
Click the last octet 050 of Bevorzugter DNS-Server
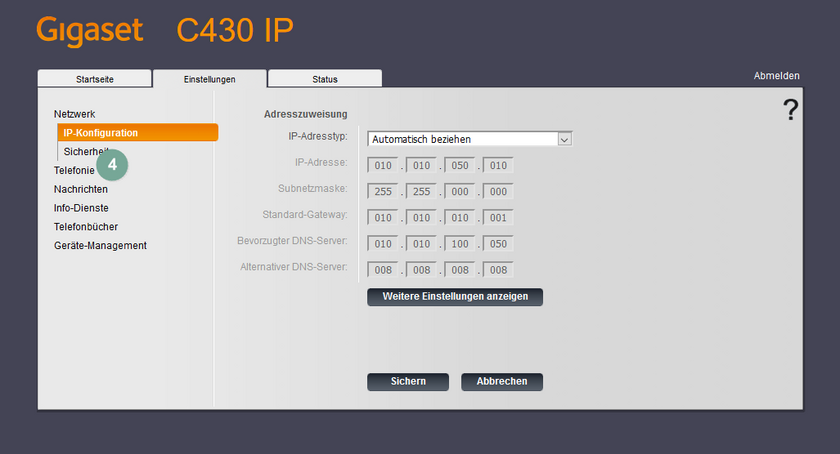[x=498, y=244]
